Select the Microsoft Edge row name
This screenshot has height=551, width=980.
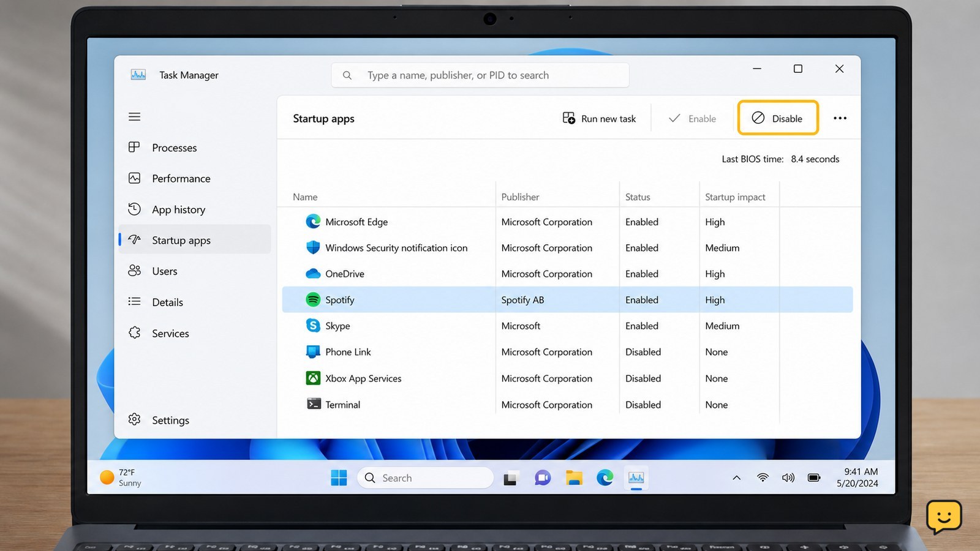tap(356, 222)
